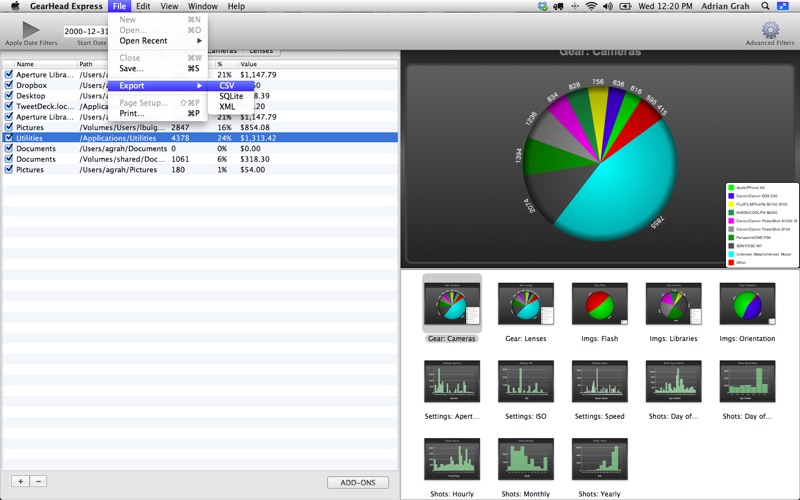Image resolution: width=800 pixels, height=500 pixels.
Task: Click the Adrian Grah user menu
Action: [725, 6]
